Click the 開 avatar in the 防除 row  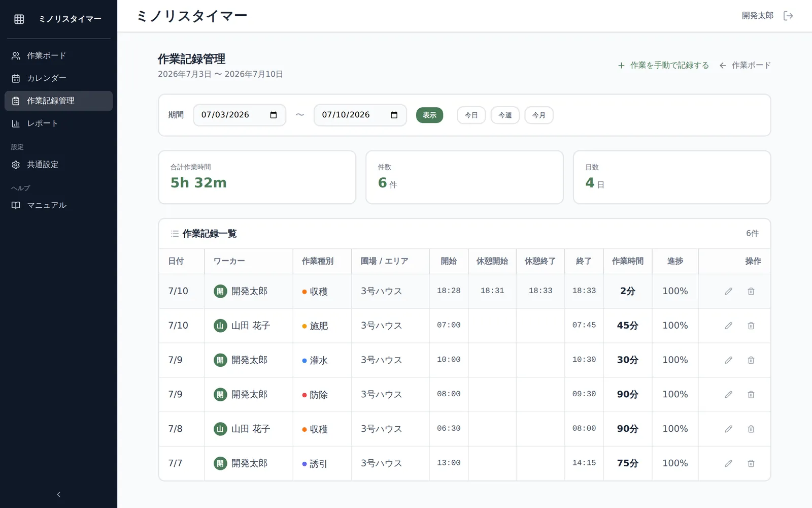tap(220, 394)
